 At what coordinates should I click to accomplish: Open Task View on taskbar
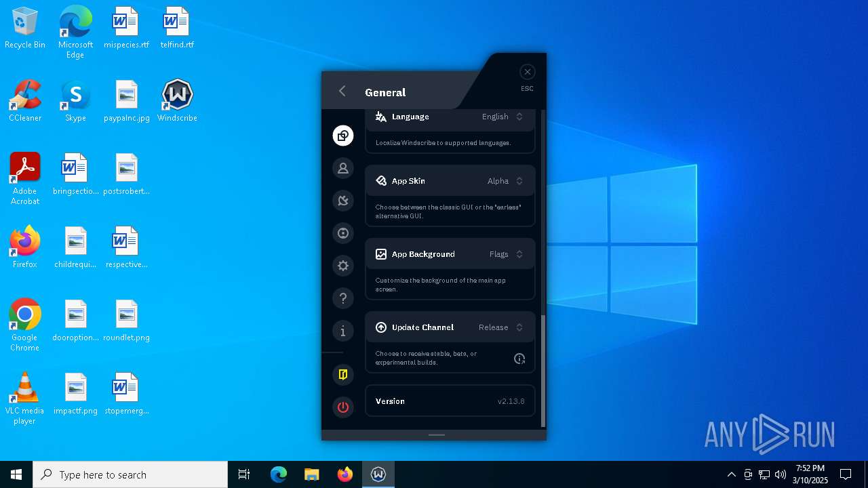[x=244, y=474]
